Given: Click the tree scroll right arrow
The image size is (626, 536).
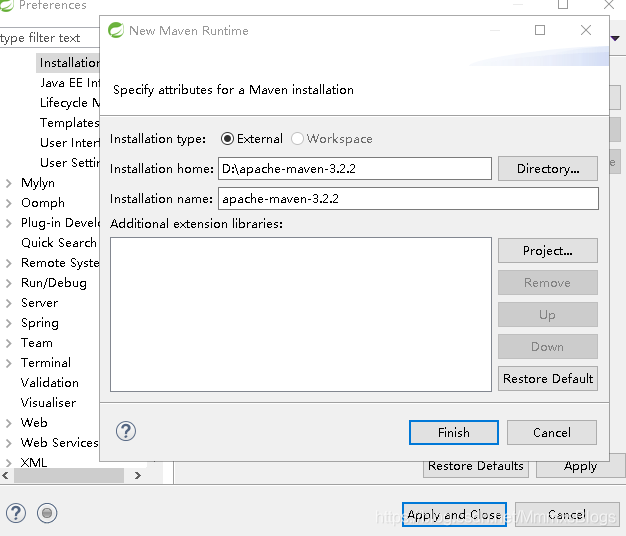Looking at the screenshot, I should click(138, 475).
